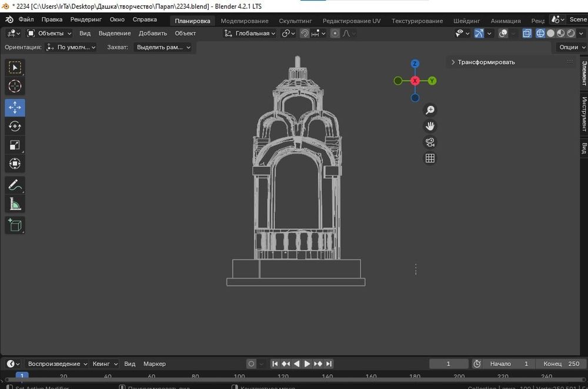The width and height of the screenshot is (588, 389).
Task: Play the animation forward
Action: (307, 364)
